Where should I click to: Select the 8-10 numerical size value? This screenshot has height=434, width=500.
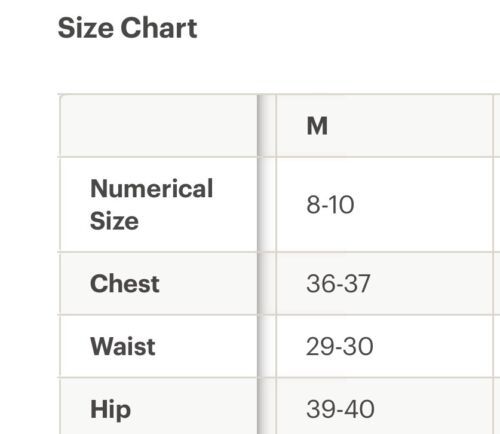click(330, 204)
